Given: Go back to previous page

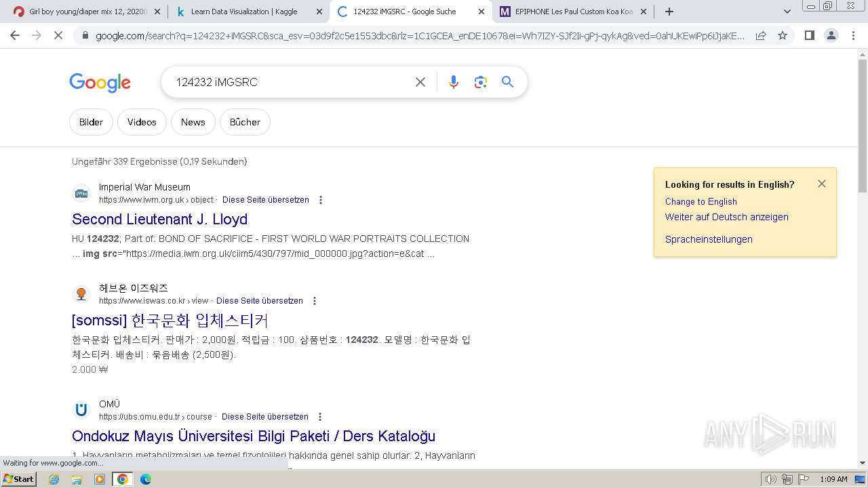Looking at the screenshot, I should [x=15, y=35].
